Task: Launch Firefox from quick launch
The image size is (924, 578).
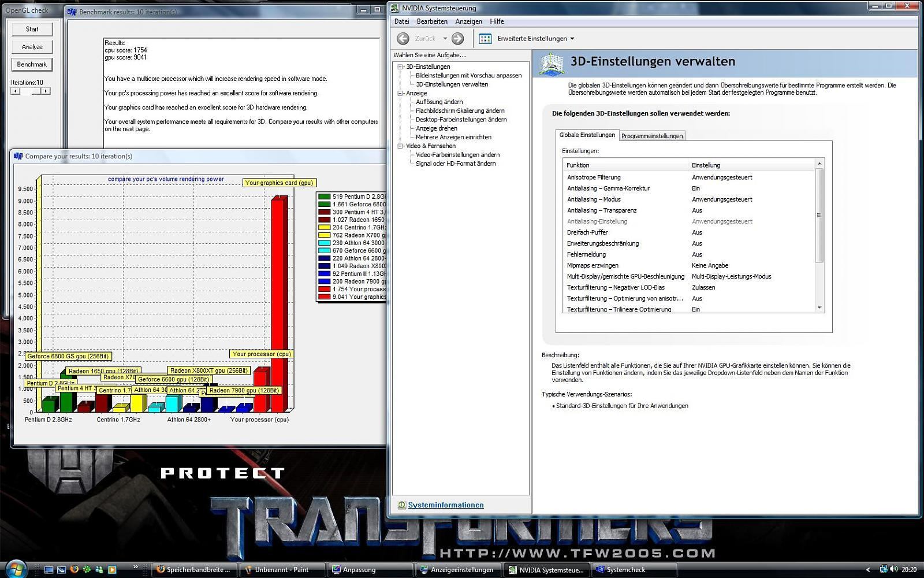Action: (74, 569)
